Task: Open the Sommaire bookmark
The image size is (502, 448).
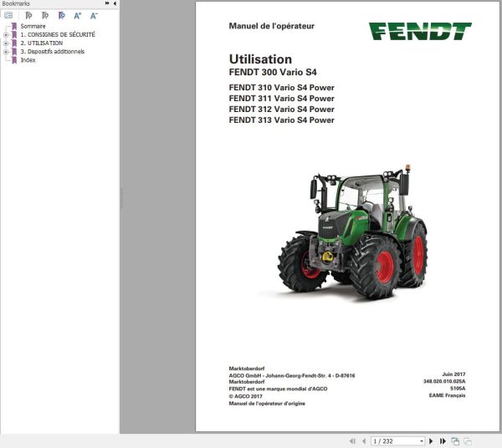Action: point(33,26)
